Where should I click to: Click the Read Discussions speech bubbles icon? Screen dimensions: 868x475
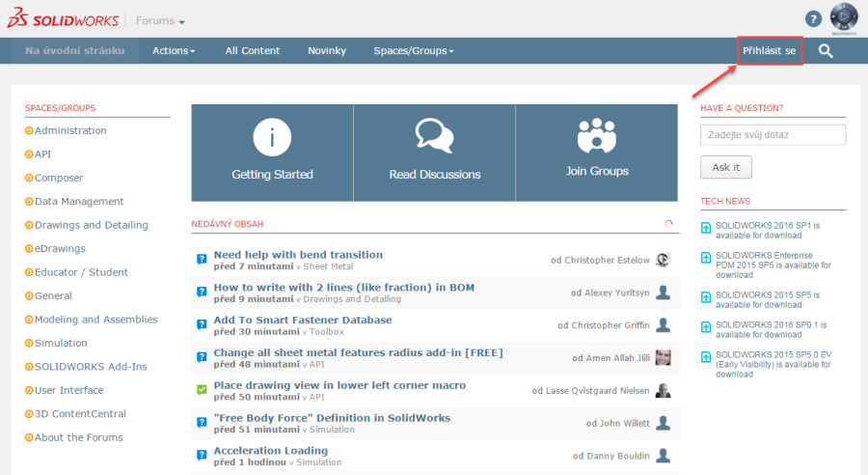pyautogui.click(x=435, y=136)
